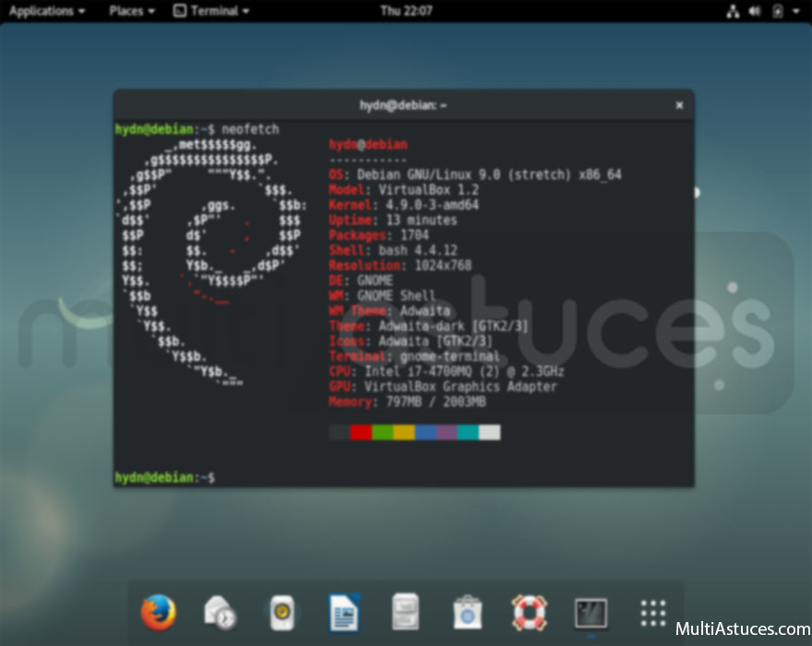Launch Firefox from the dock
The width and height of the screenshot is (812, 646).
(x=158, y=613)
